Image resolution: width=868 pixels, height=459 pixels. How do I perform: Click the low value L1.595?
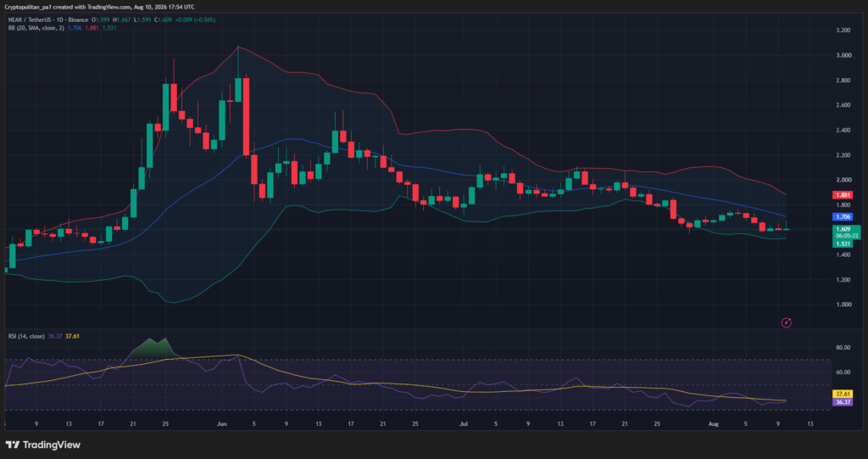coord(142,20)
